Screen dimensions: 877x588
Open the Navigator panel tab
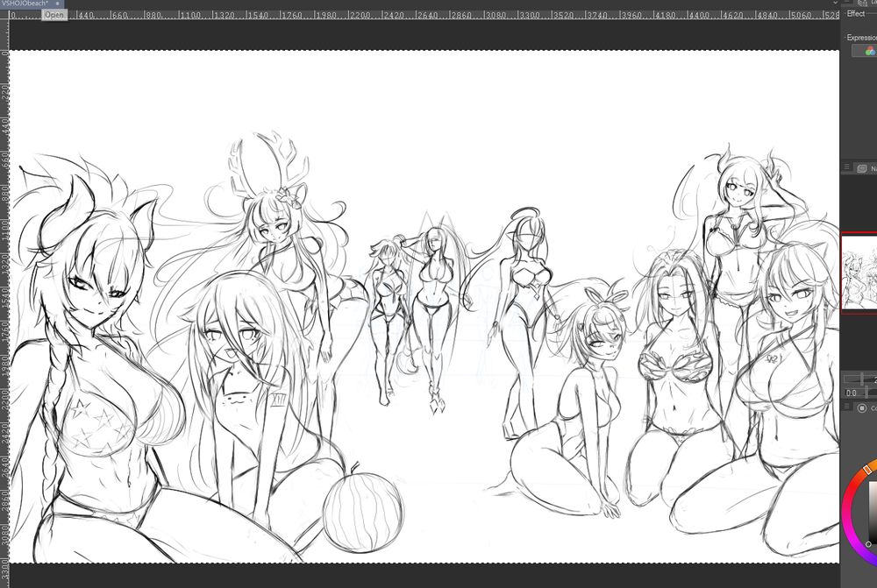click(x=867, y=167)
